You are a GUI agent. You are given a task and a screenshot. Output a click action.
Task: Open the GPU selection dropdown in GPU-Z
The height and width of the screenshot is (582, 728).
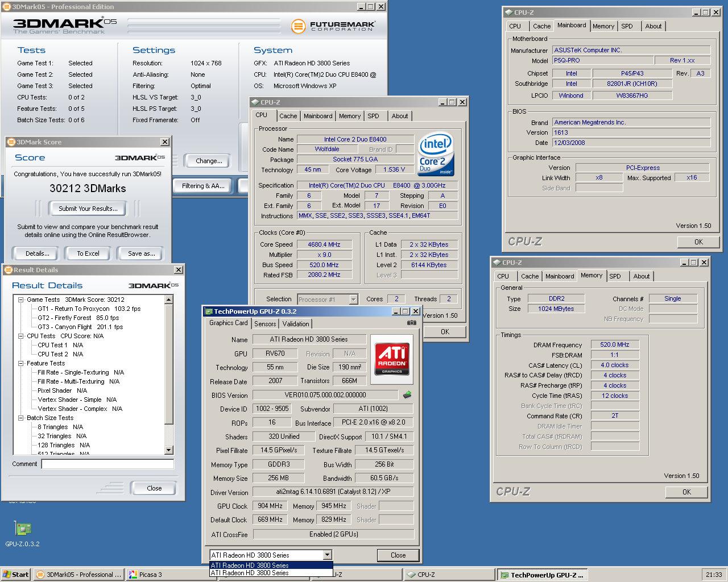[x=327, y=555]
